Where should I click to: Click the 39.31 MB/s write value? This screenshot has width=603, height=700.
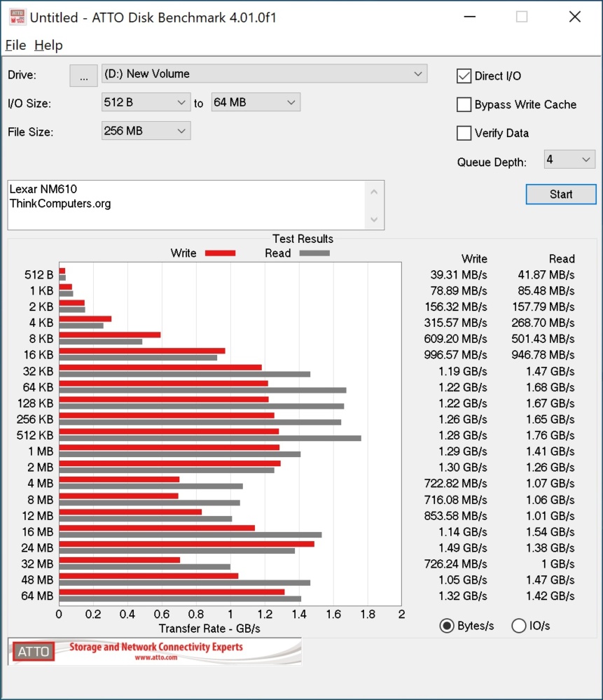tap(459, 274)
